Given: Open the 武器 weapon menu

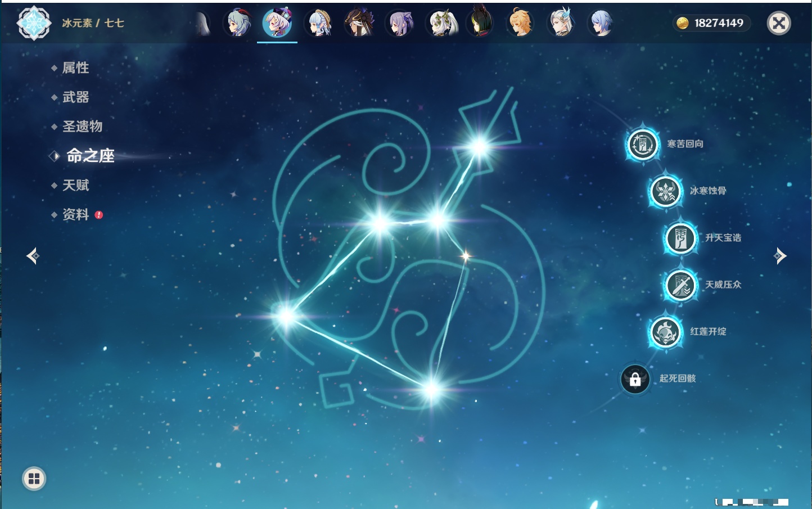Looking at the screenshot, I should pyautogui.click(x=75, y=97).
